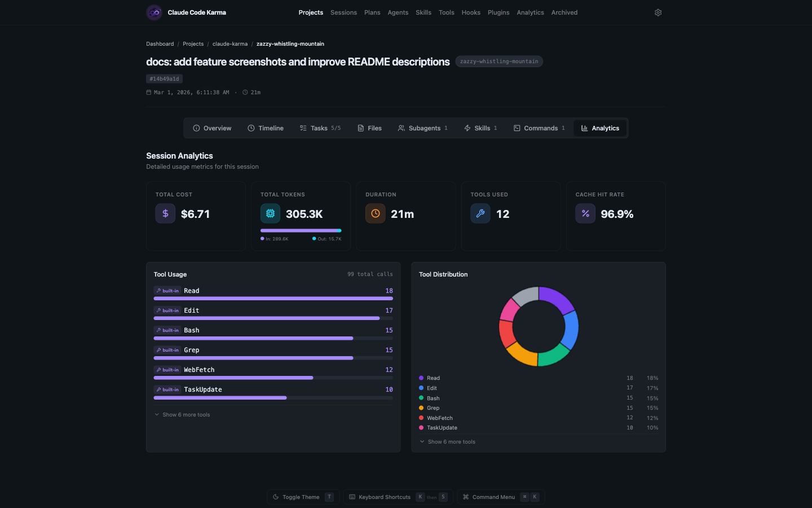Viewport: 812px width, 508px height.
Task: Click the wrench icon on Tools Used card
Action: [x=480, y=213]
